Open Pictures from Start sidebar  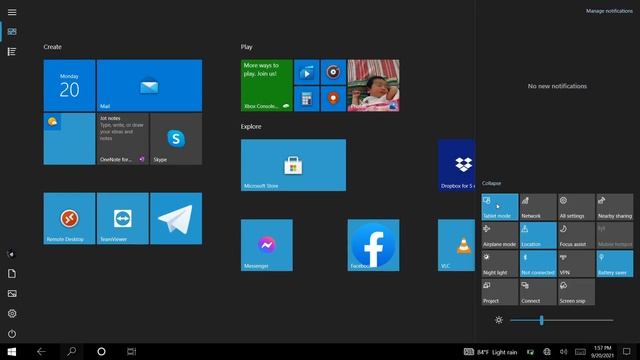pyautogui.click(x=12, y=293)
